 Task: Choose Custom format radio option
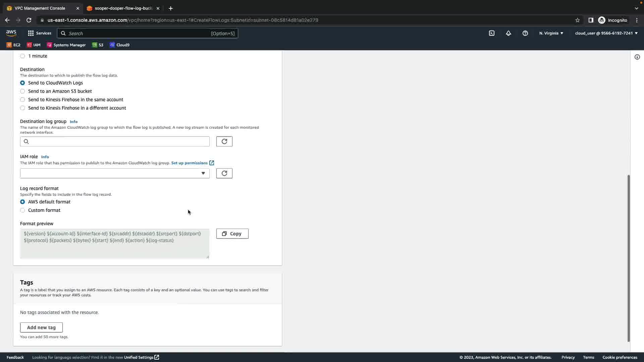pos(22,210)
